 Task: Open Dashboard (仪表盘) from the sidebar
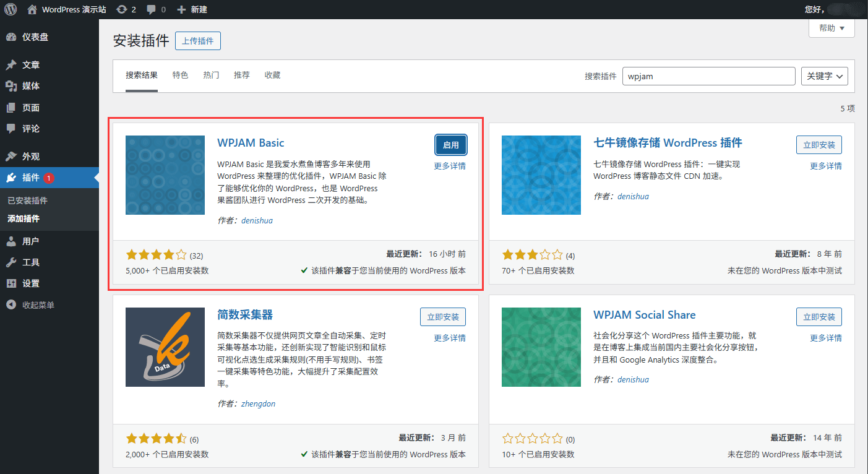(35, 37)
